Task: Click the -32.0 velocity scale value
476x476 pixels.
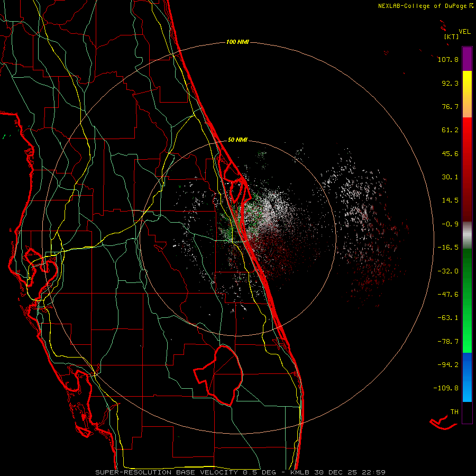Action: 448,271
